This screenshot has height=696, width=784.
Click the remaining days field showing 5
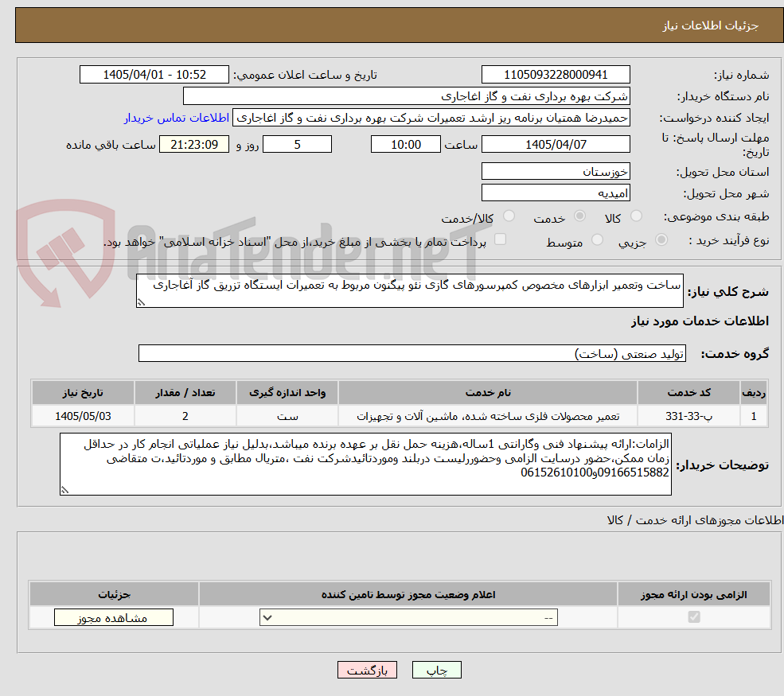pos(297,145)
